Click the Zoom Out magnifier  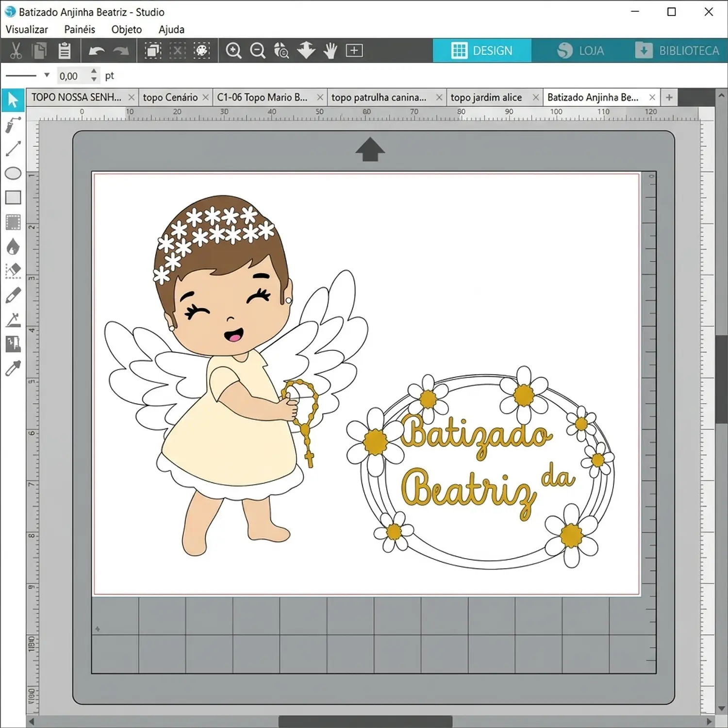pos(258,50)
